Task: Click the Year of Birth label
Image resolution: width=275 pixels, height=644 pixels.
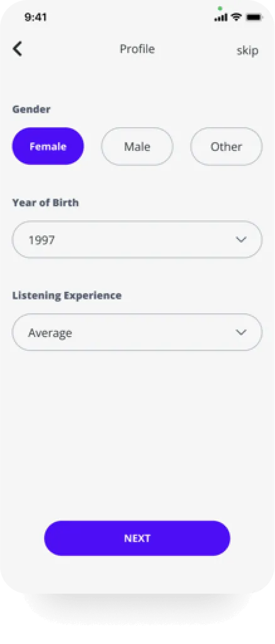Action: pyautogui.click(x=45, y=203)
